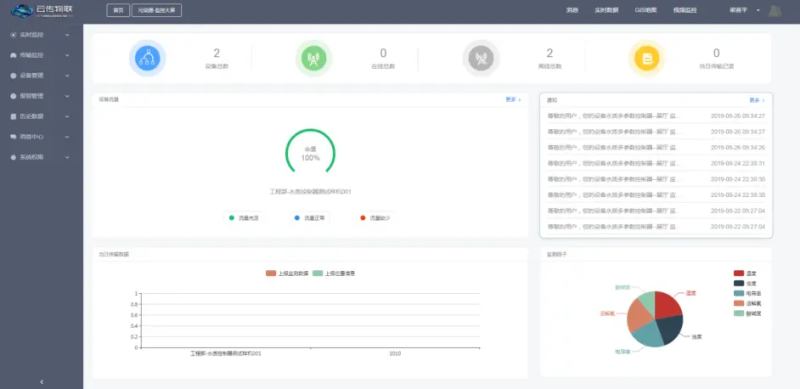
Task: Click the 历史数据 sidebar icon
Action: (13, 116)
